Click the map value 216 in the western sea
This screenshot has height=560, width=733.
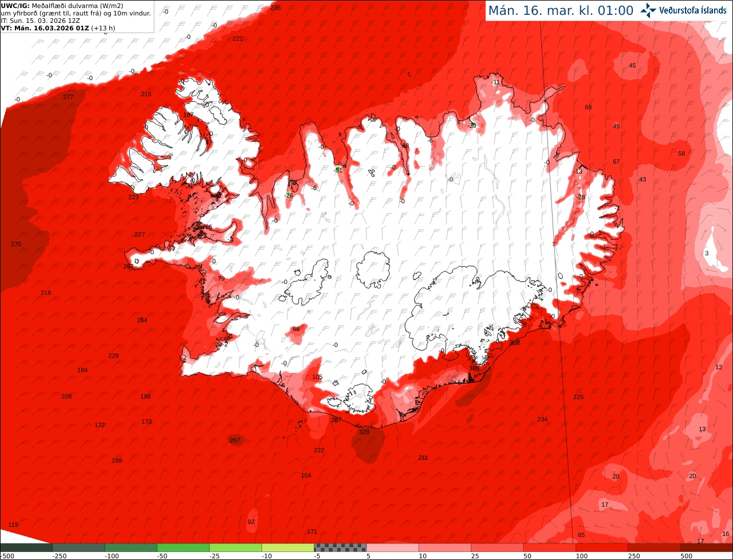click(46, 293)
